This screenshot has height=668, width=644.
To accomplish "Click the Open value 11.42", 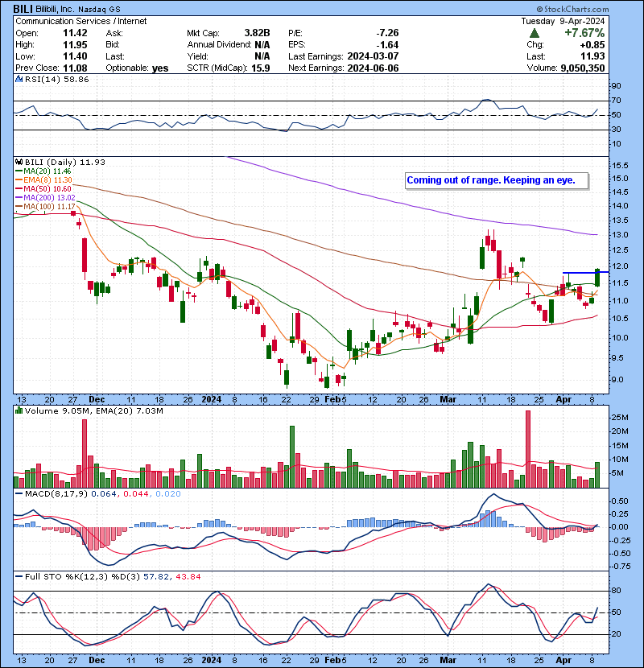I will [75, 33].
